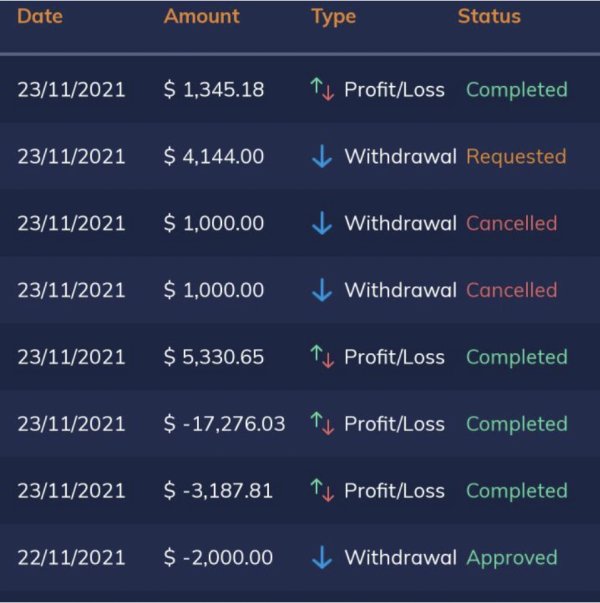This screenshot has width=600, height=603.
Task: Click the Approved status on 22/11/2021 withdrawal
Action: tap(512, 558)
